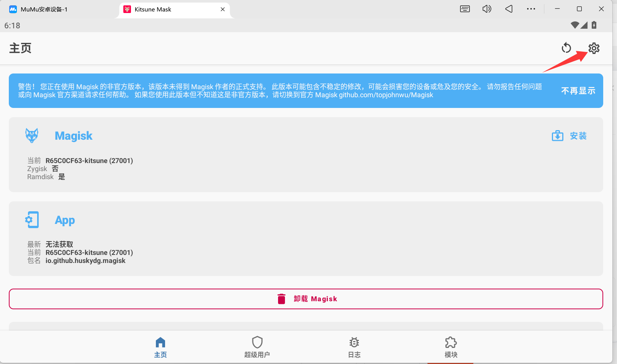This screenshot has width=617, height=364.
Task: Click Magisk version R65C0CF63-kitsune text
Action: (x=89, y=161)
